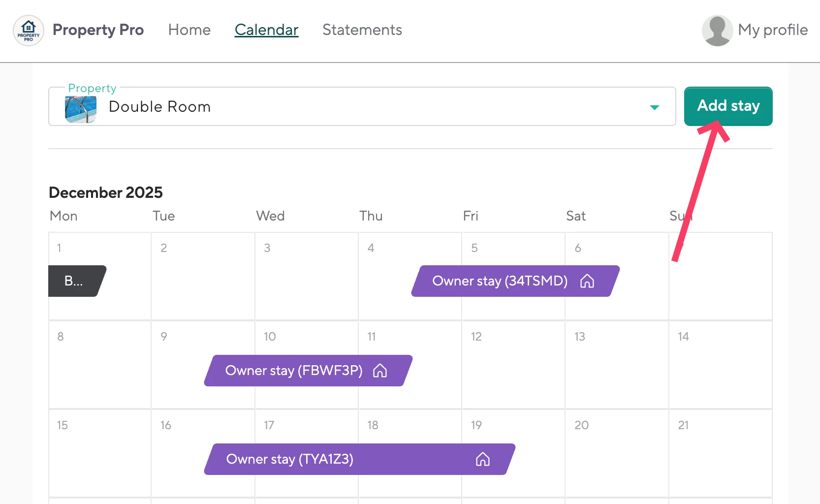Select the Calendar nav link
The height and width of the screenshot is (504, 820).
click(267, 30)
